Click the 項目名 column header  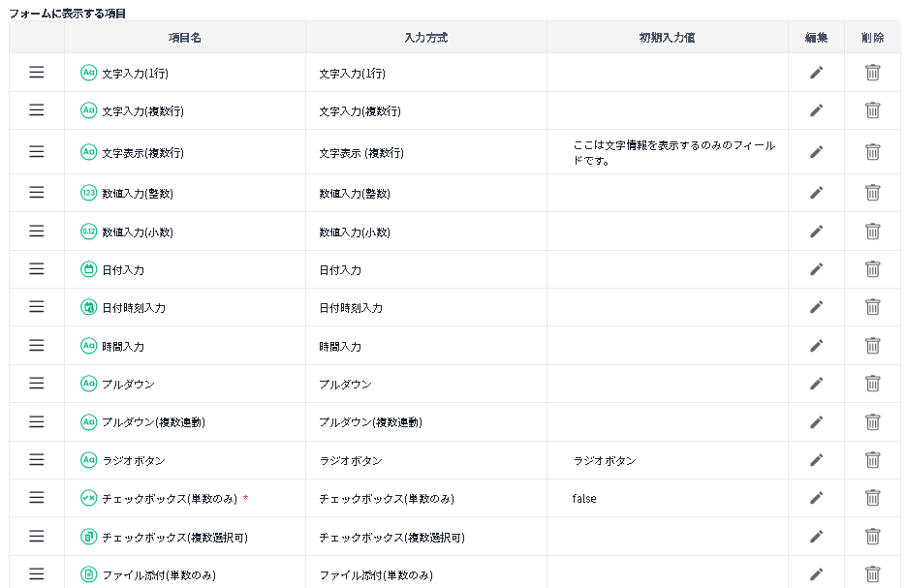(x=184, y=38)
